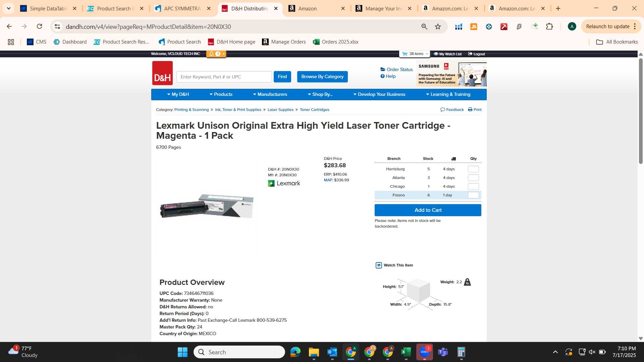Image resolution: width=644 pixels, height=362 pixels.
Task: Expand the Products dropdown menu
Action: [x=221, y=95]
